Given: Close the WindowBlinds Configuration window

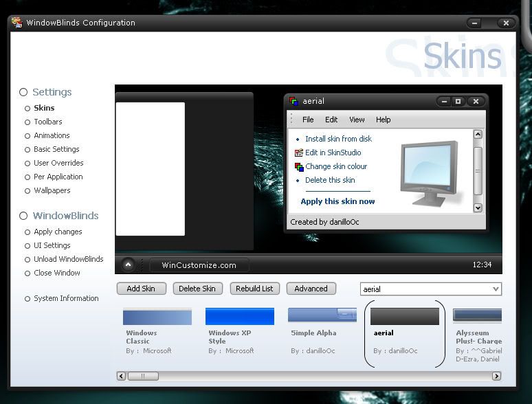Looking at the screenshot, I should pyautogui.click(x=506, y=23).
